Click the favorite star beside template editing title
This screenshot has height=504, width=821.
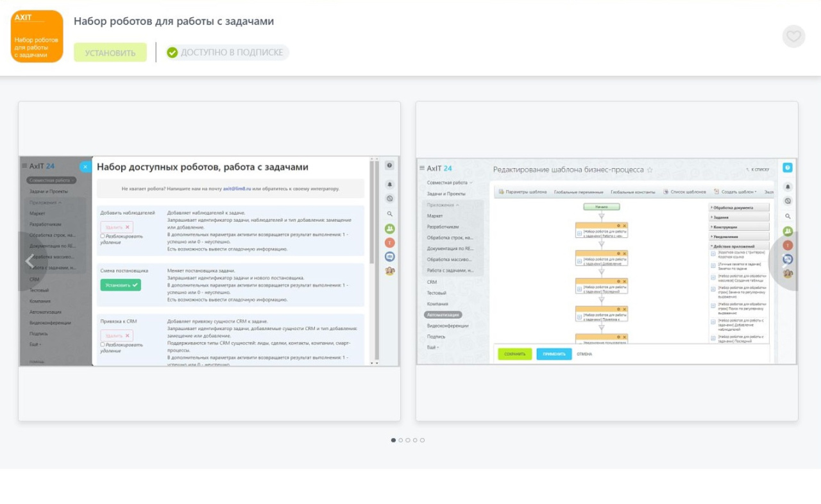650,170
